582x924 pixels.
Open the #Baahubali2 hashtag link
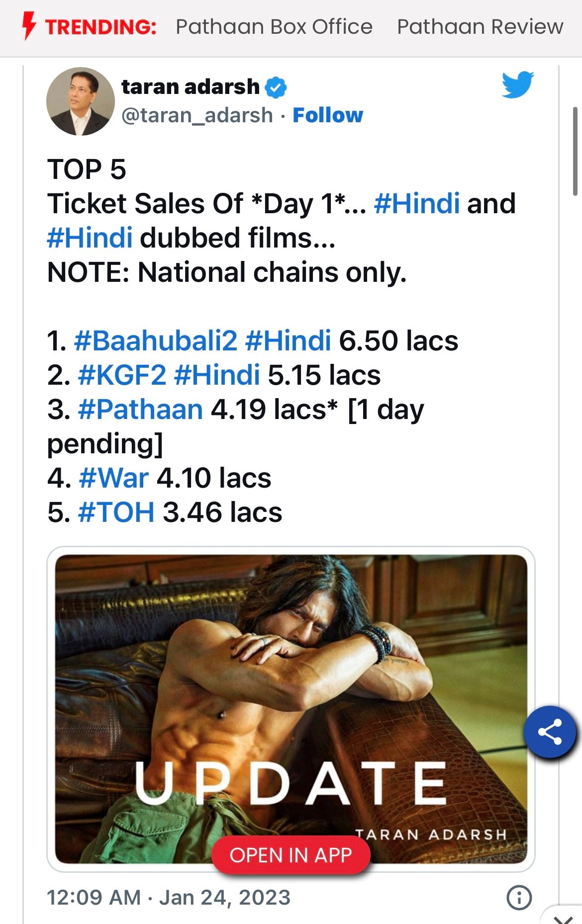tap(156, 341)
